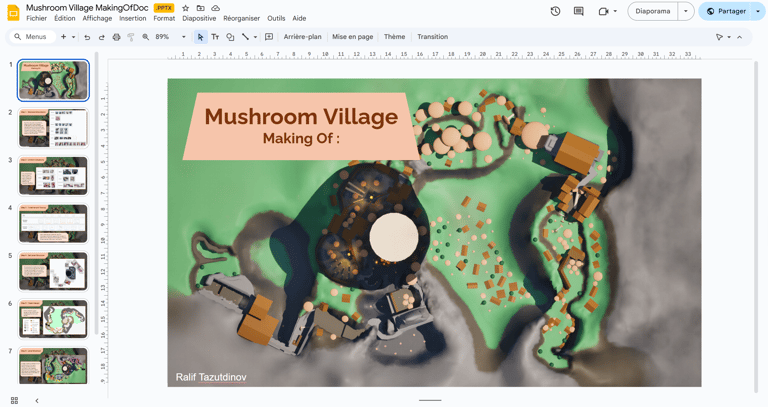Click the Arrière-plan button
768x407 pixels.
click(303, 37)
